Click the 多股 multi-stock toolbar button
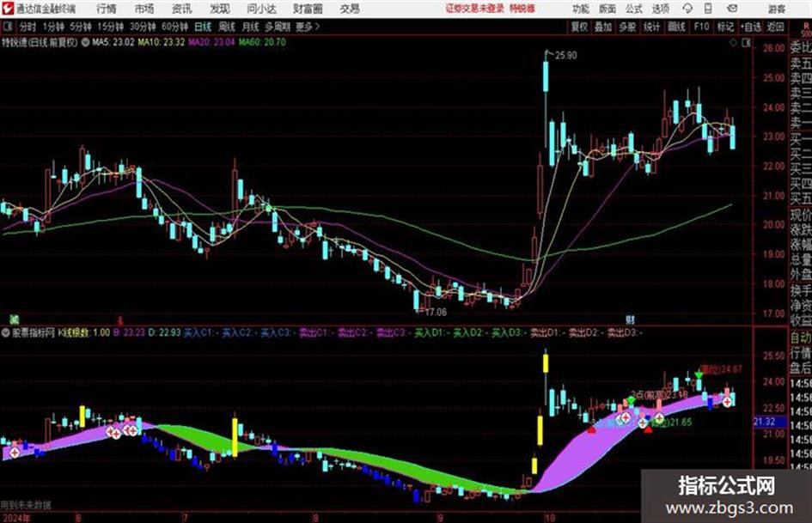The height and width of the screenshot is (523, 812). [x=627, y=27]
